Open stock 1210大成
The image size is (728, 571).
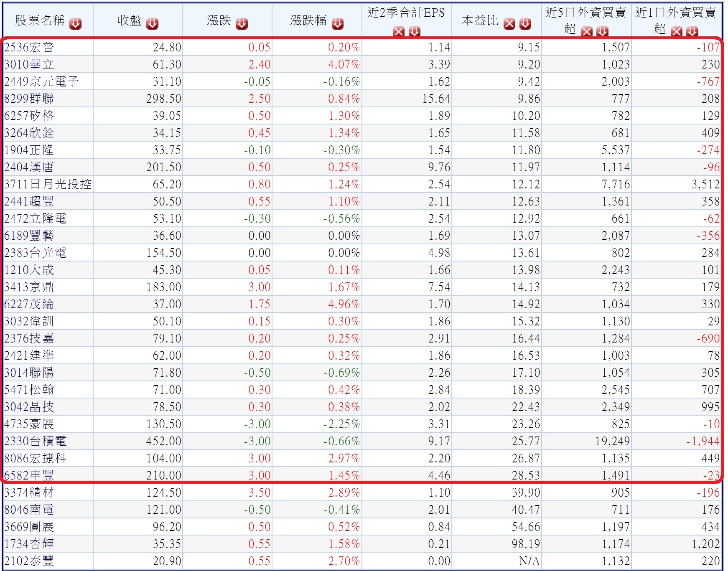pyautogui.click(x=29, y=270)
